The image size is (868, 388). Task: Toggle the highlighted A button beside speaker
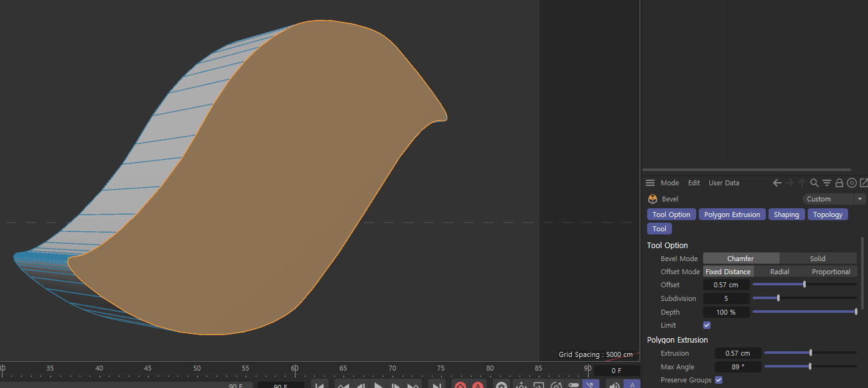[x=632, y=384]
